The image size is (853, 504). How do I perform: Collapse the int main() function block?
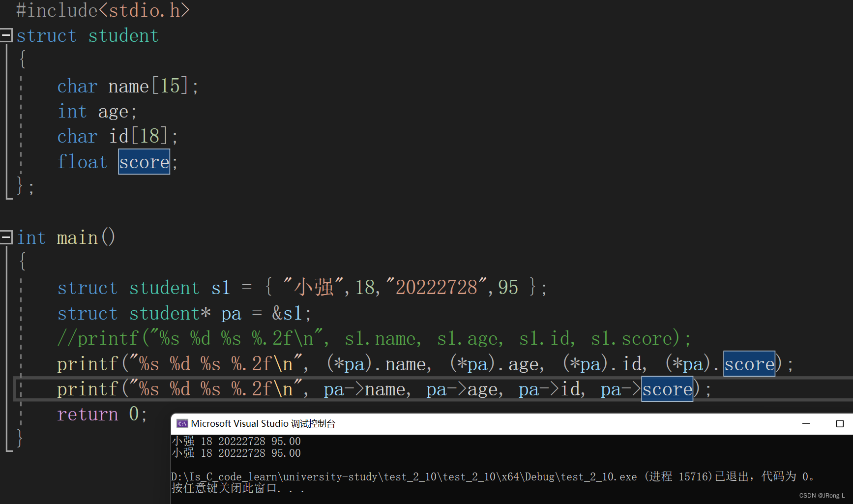[x=6, y=237]
